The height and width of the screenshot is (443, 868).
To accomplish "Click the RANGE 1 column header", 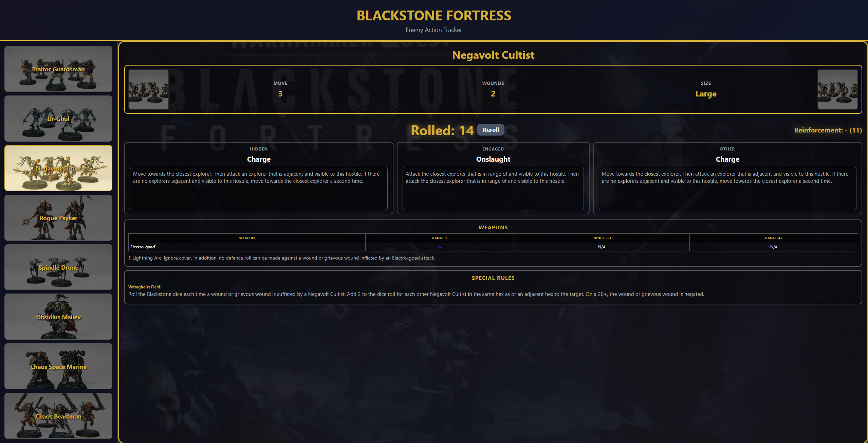I will click(x=439, y=238).
